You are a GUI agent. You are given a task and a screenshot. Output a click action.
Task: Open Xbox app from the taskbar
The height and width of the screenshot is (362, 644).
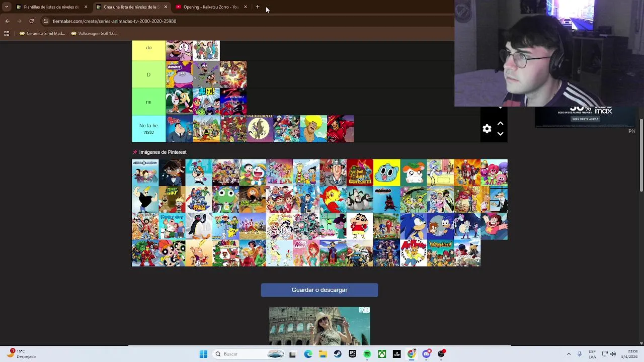pos(382,354)
